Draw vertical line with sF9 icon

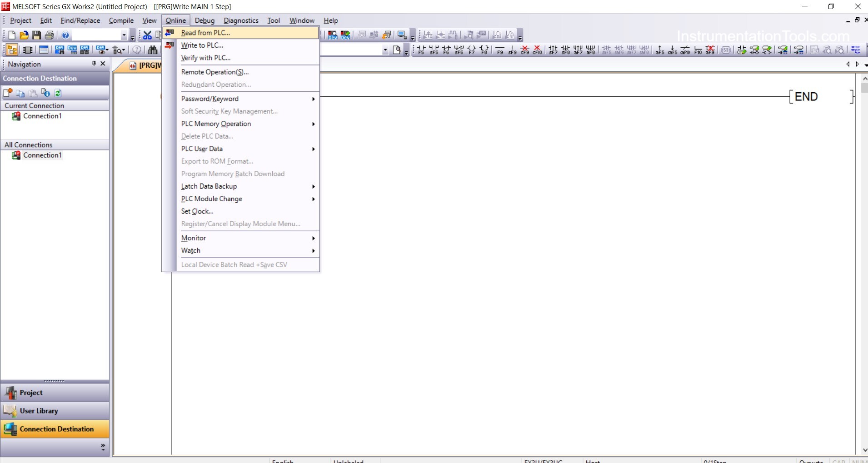512,50
